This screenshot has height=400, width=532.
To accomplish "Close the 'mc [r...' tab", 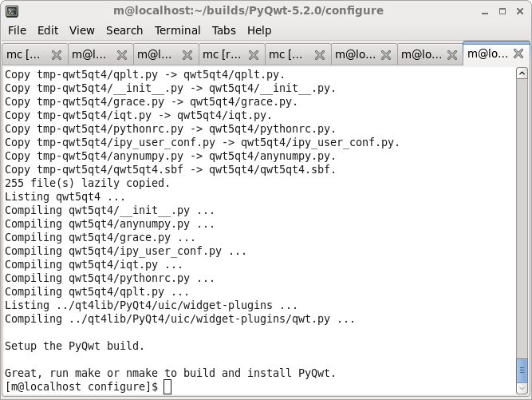I will point(254,55).
